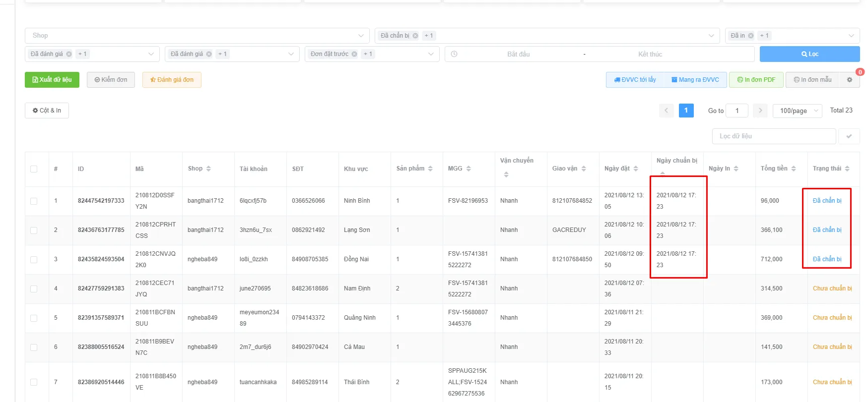The image size is (868, 402).
Task: Choose Mang ra ĐVVC drop-off option
Action: tap(695, 80)
